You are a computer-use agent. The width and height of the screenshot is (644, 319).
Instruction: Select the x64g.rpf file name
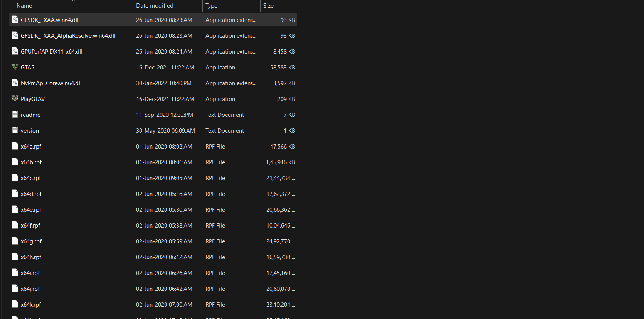coord(31,241)
